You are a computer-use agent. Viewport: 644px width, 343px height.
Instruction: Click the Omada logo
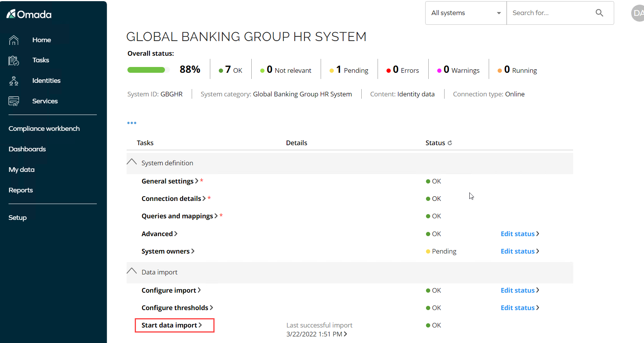29,14
